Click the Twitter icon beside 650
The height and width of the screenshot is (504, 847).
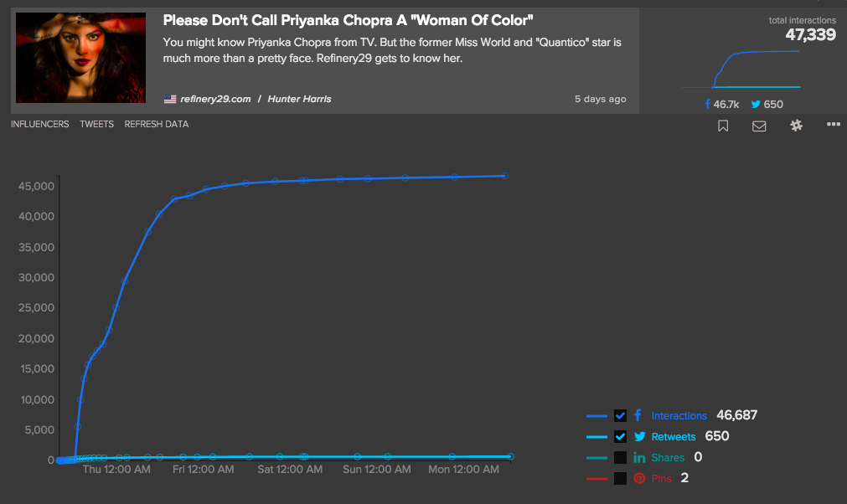point(756,105)
